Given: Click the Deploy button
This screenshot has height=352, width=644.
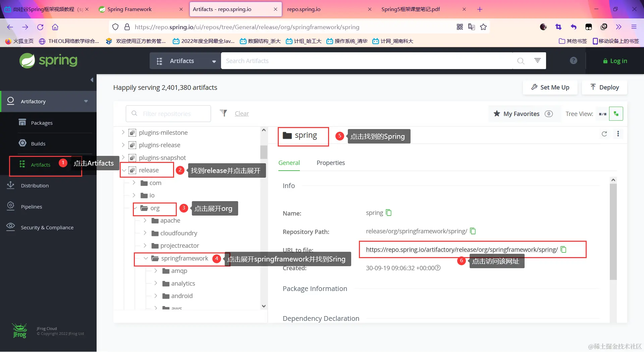Looking at the screenshot, I should [x=604, y=87].
